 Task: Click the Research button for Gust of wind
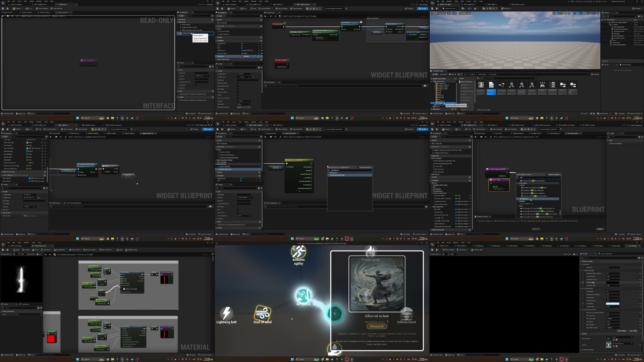pos(377,326)
